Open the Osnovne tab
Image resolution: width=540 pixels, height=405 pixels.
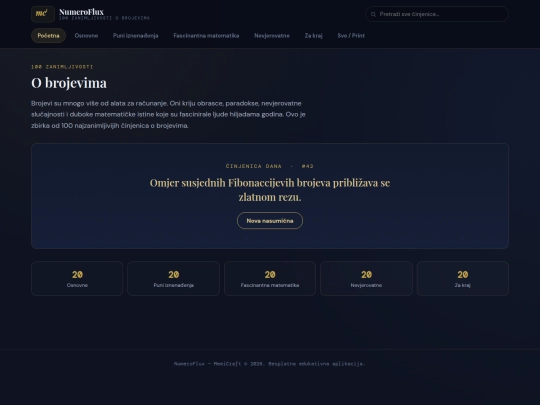tap(86, 35)
